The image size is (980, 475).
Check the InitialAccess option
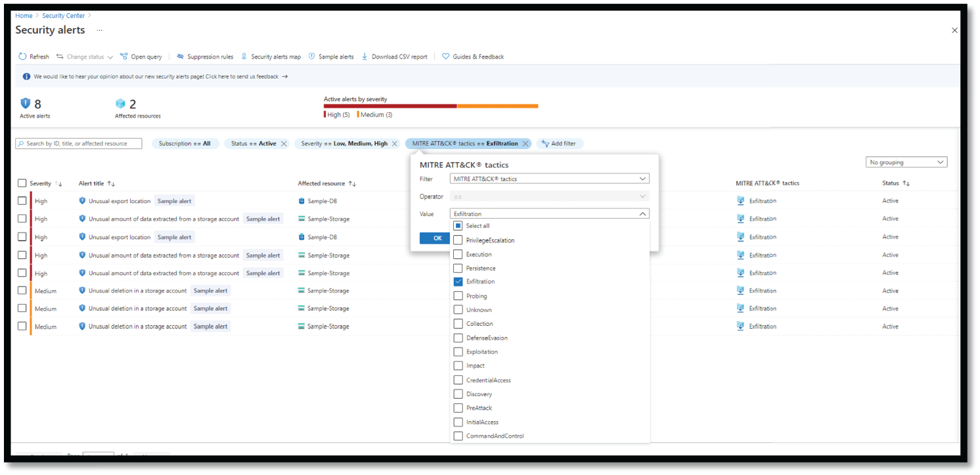pyautogui.click(x=458, y=422)
